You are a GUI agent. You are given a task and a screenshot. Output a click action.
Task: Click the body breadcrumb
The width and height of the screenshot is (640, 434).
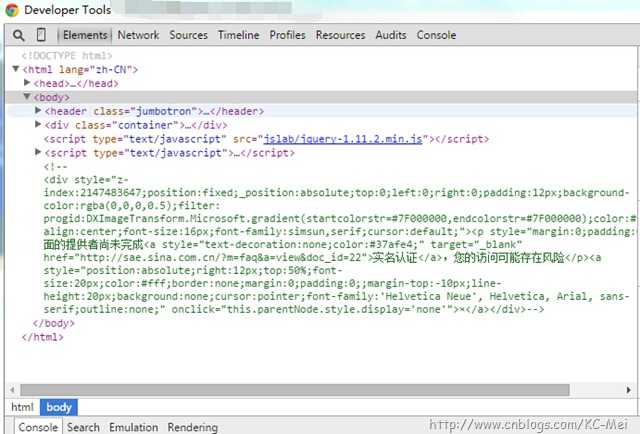59,407
